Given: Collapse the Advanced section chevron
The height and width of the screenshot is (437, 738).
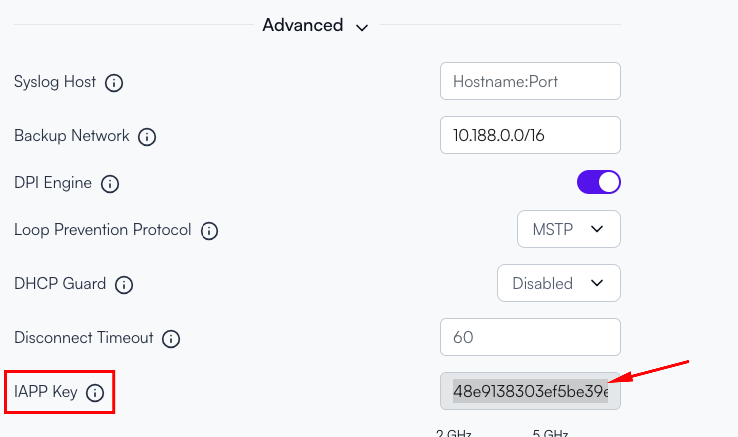Looking at the screenshot, I should (361, 28).
